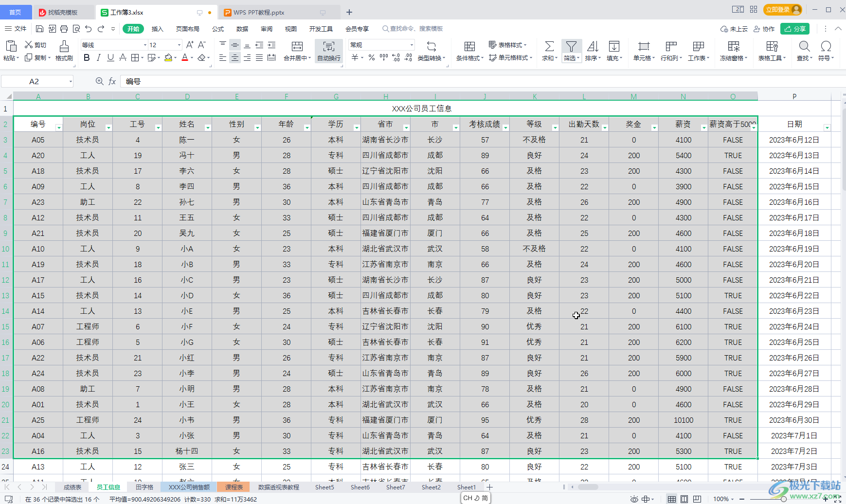Open the font name dropdown (等线)
This screenshot has width=846, height=504.
coord(145,45)
